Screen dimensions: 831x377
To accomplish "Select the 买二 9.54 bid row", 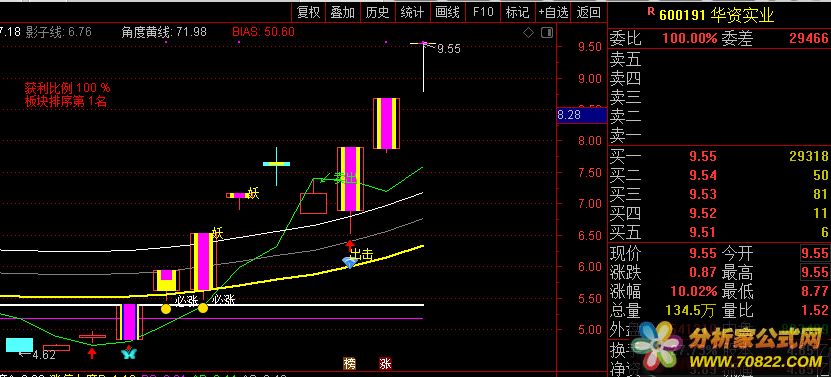I will 719,175.
